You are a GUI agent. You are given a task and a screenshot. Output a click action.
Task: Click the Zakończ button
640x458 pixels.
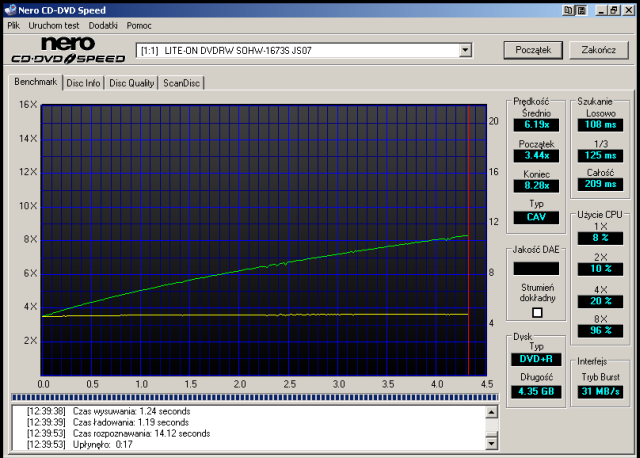point(598,50)
